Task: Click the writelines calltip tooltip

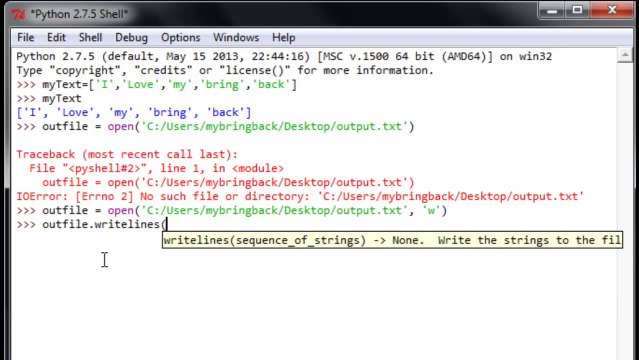Action: 392,240
